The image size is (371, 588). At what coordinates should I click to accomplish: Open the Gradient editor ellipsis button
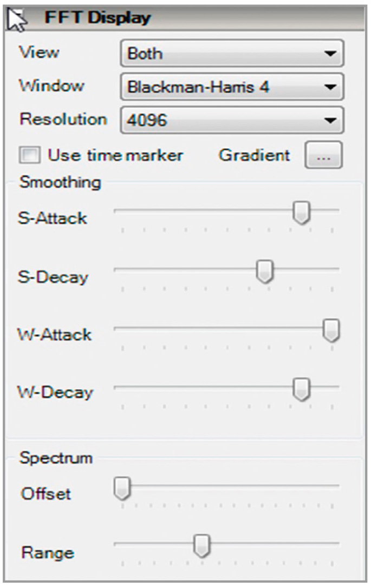pyautogui.click(x=324, y=155)
